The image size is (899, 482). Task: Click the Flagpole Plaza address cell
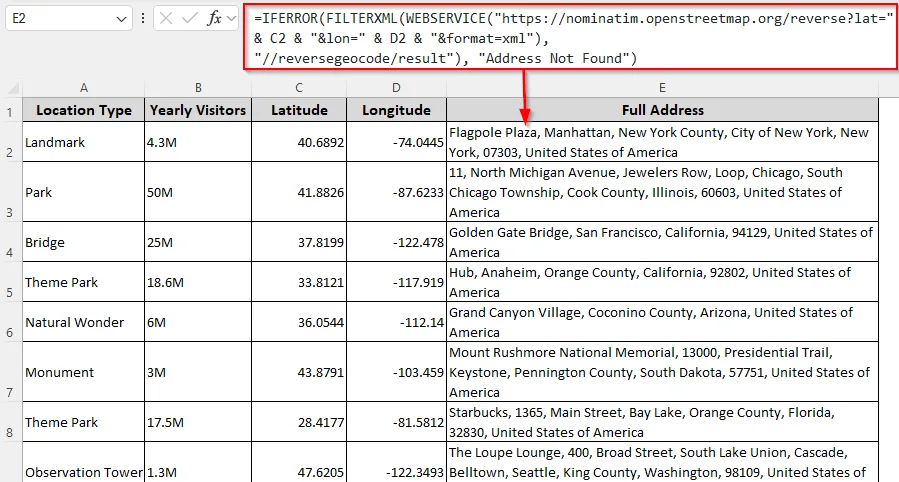(662, 142)
